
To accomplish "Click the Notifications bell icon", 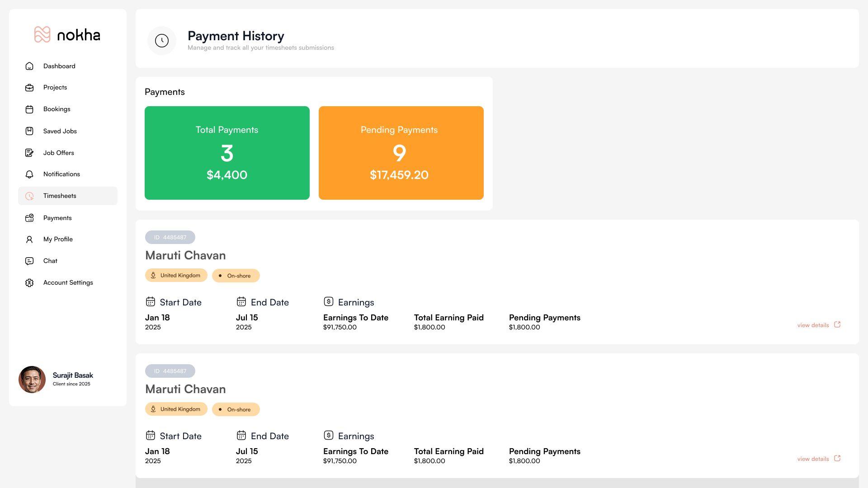I will pos(29,174).
